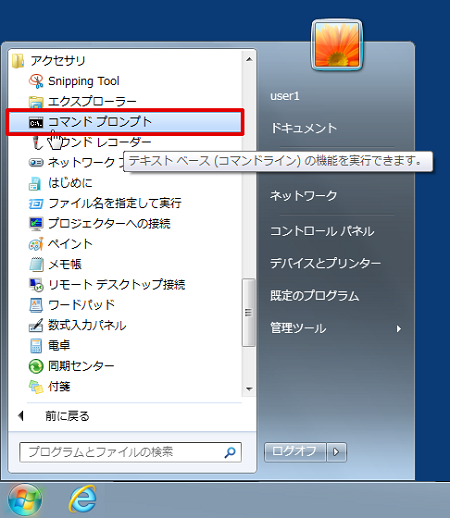Launch Snipping Tool from the list
The height and width of the screenshot is (518, 450).
[x=84, y=81]
